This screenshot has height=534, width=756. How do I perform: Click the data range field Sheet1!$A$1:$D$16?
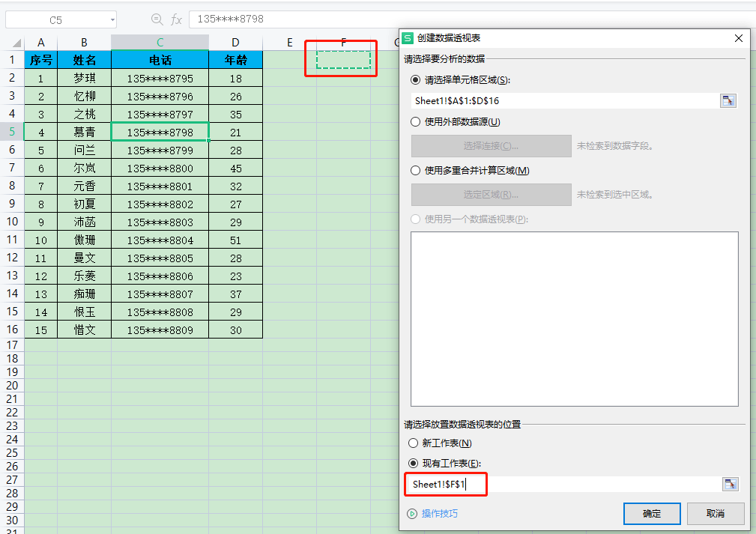point(565,100)
